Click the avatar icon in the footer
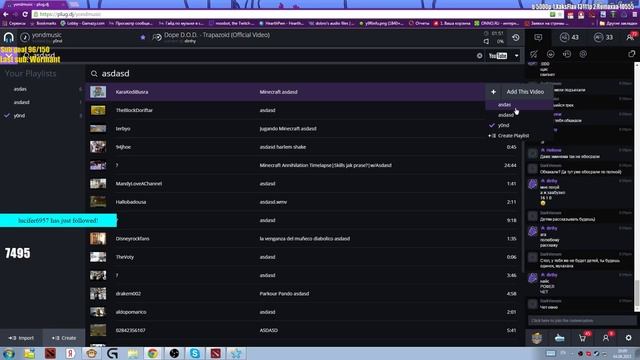 click(537, 338)
